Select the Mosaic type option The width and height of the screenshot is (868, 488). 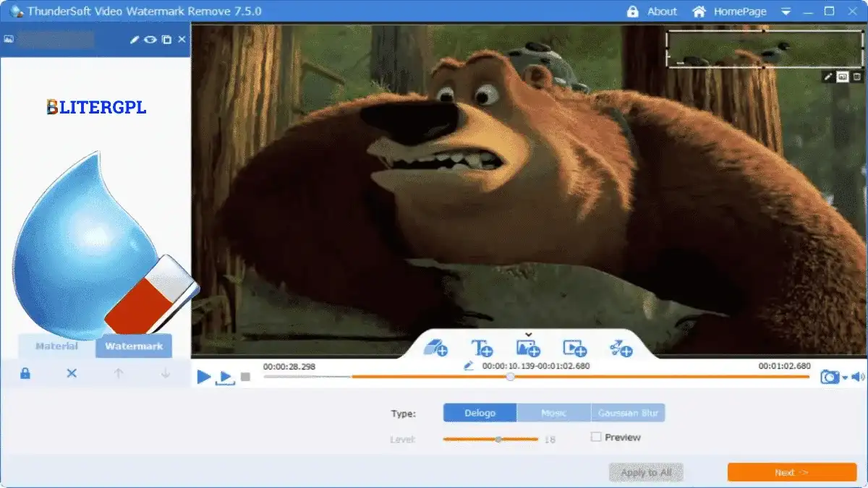pyautogui.click(x=554, y=413)
